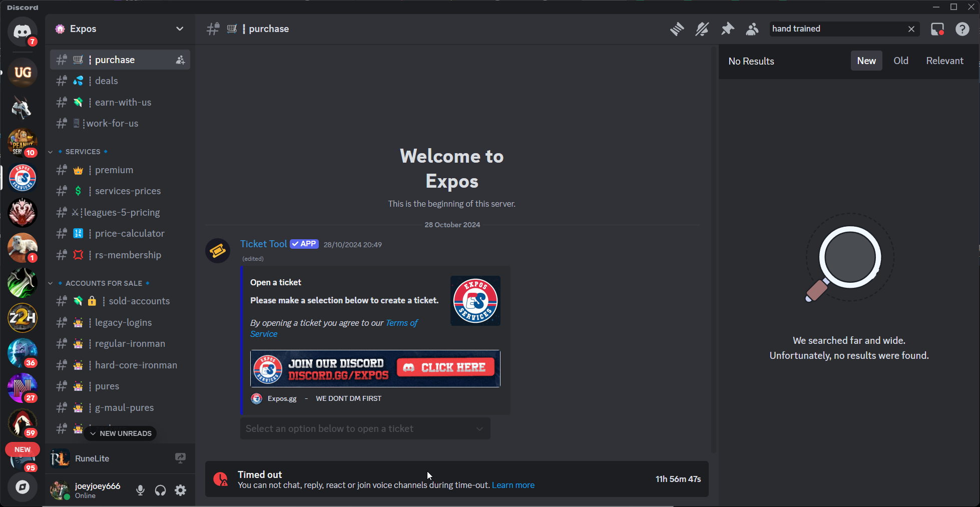Open the premium channel
The width and height of the screenshot is (980, 507).
(120, 170)
